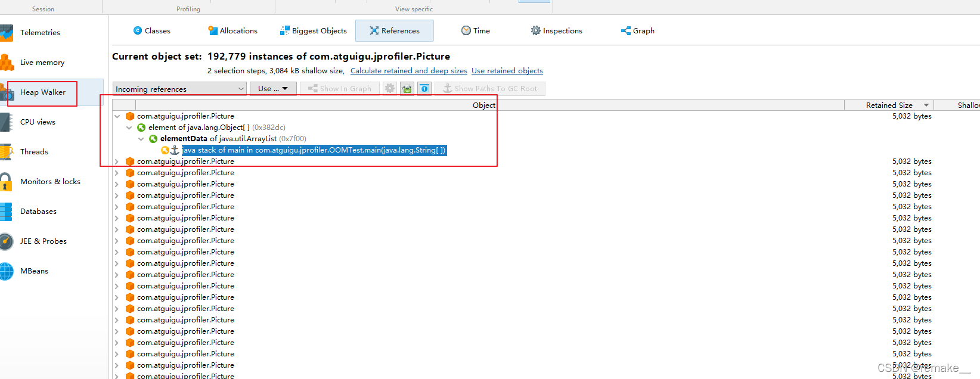Viewport: 980px width, 379px height.
Task: Switch to the Graph view
Action: pos(638,30)
